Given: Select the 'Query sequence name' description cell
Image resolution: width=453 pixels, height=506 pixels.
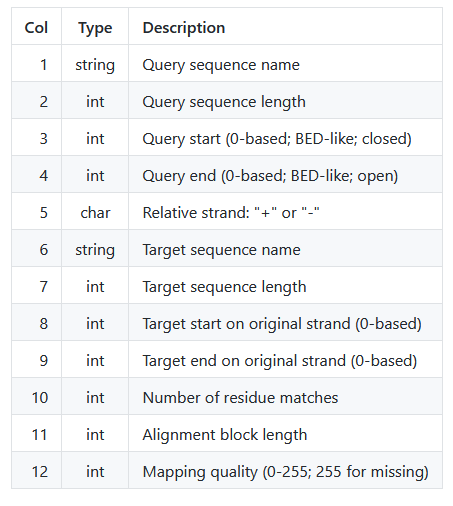Looking at the screenshot, I should pyautogui.click(x=285, y=63).
